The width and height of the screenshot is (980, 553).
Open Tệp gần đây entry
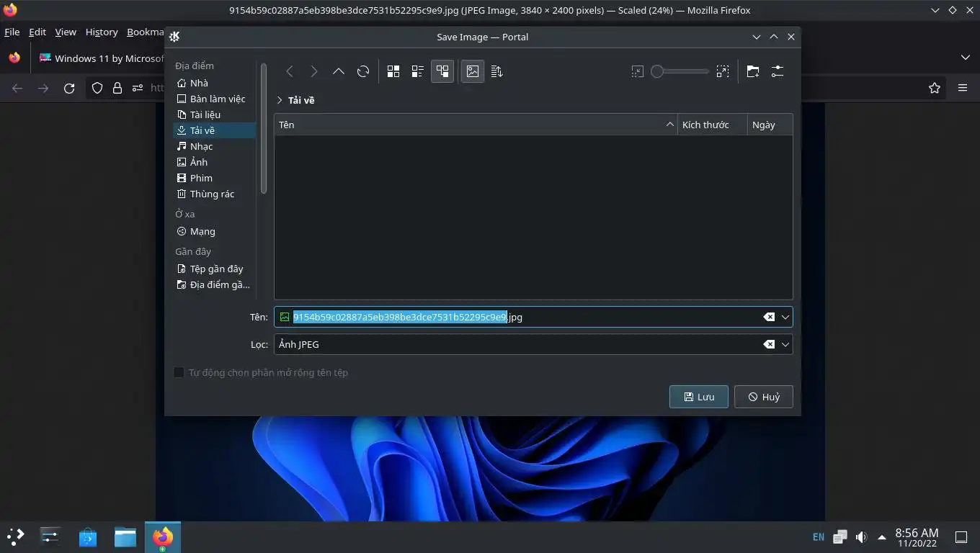coord(214,269)
